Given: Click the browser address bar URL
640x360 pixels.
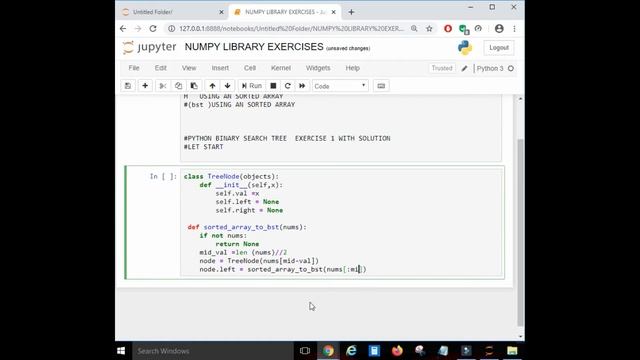Looking at the screenshot, I should tap(291, 29).
